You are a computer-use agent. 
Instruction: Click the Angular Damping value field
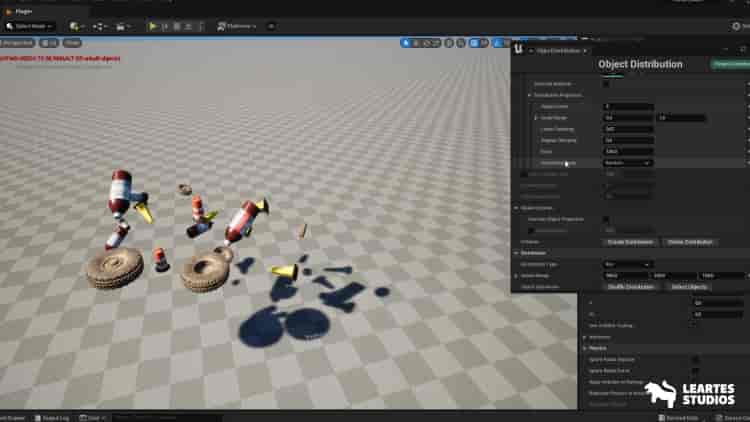point(628,140)
